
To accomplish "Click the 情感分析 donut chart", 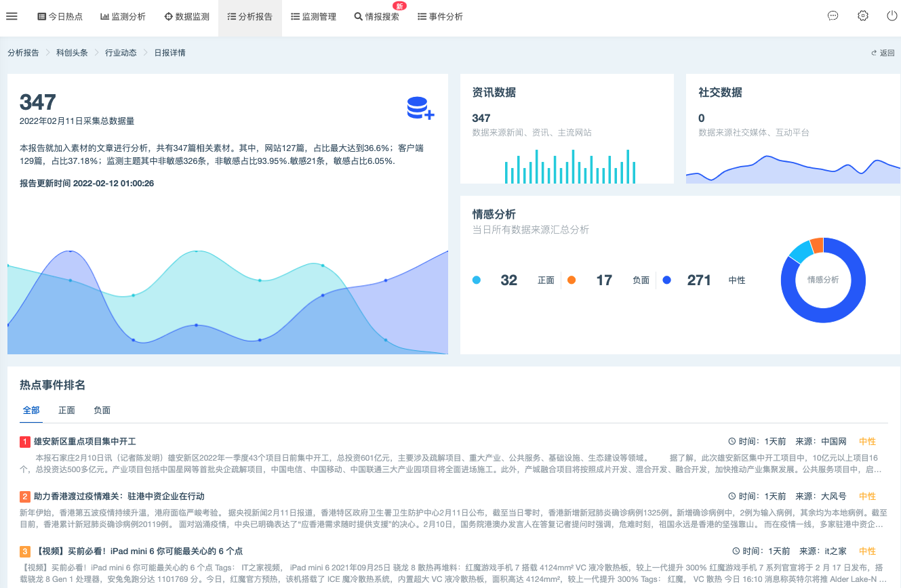I will pos(823,280).
